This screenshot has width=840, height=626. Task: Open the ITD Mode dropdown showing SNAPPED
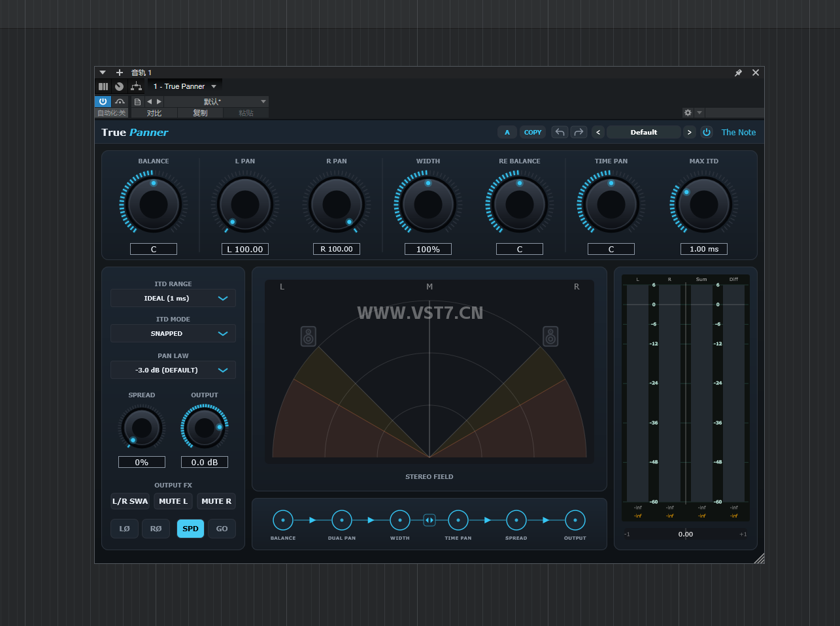pos(173,333)
